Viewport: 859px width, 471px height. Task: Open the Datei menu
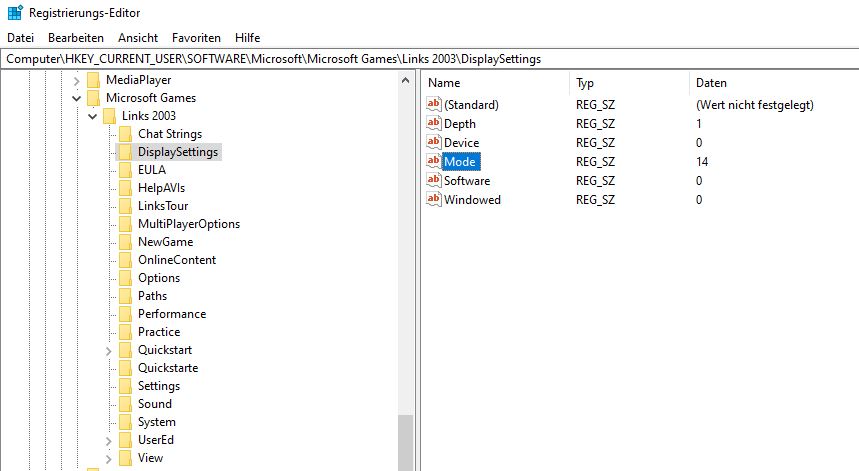coord(20,38)
